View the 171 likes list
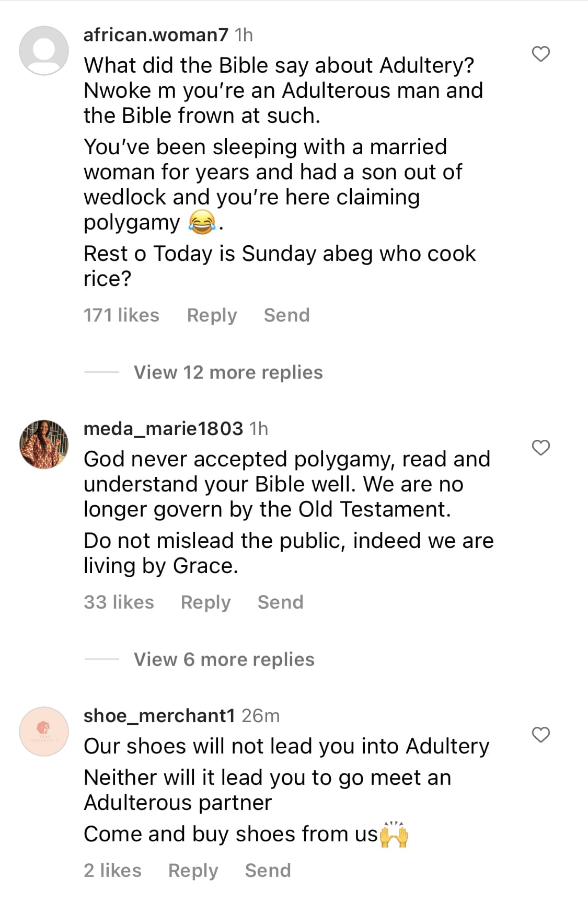The width and height of the screenshot is (588, 902). 121,315
